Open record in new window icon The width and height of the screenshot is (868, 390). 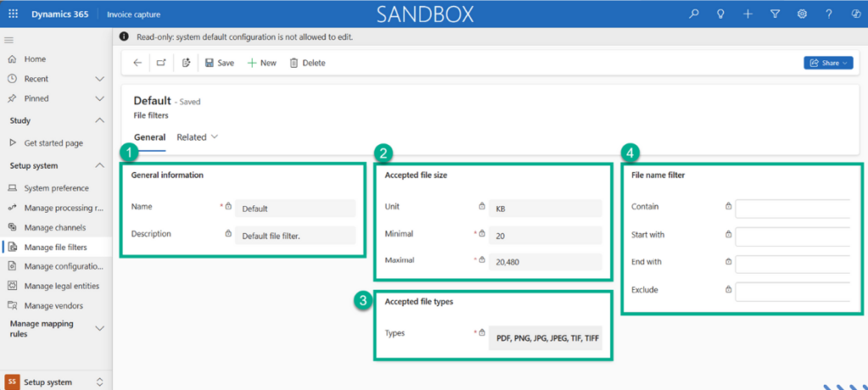(x=162, y=63)
